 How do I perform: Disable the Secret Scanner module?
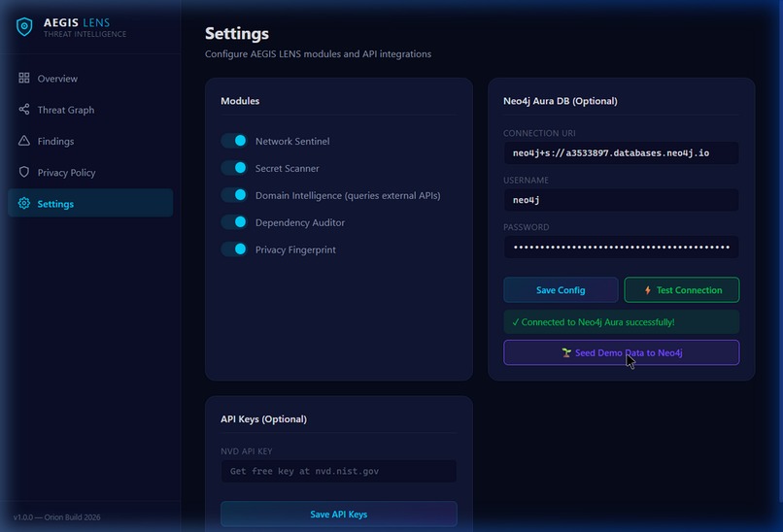[234, 168]
